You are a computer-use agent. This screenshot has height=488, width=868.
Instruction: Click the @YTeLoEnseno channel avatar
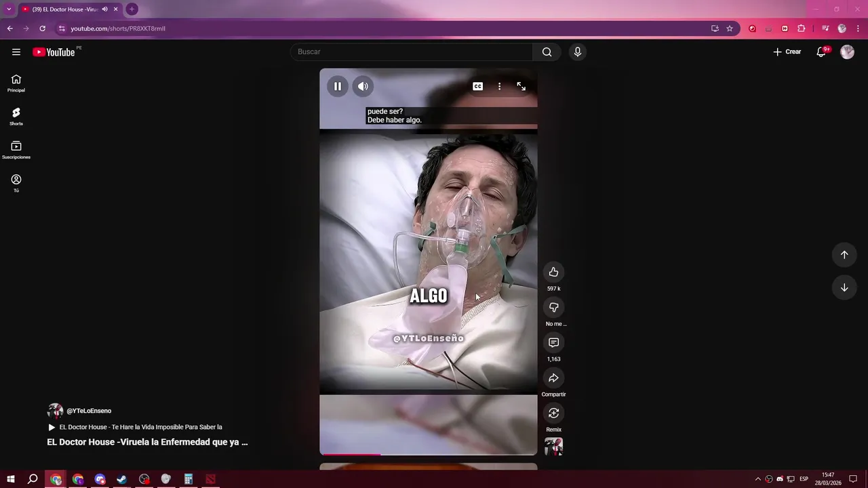(x=55, y=411)
